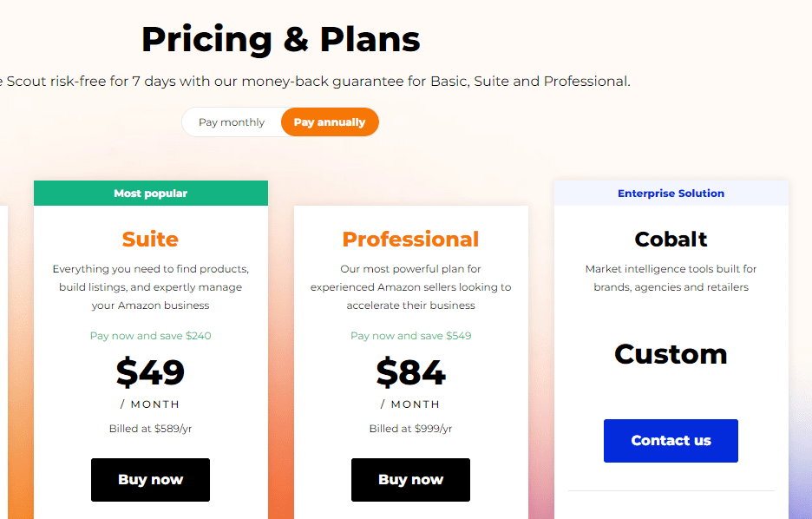812x519 pixels.
Task: Click the Cobalt market intelligence description
Action: [671, 278]
